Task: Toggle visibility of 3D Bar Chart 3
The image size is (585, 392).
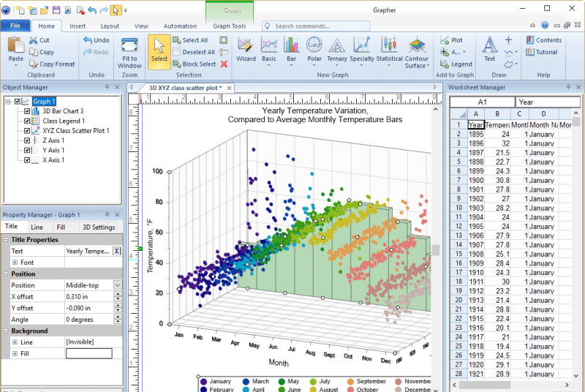Action: pos(27,111)
